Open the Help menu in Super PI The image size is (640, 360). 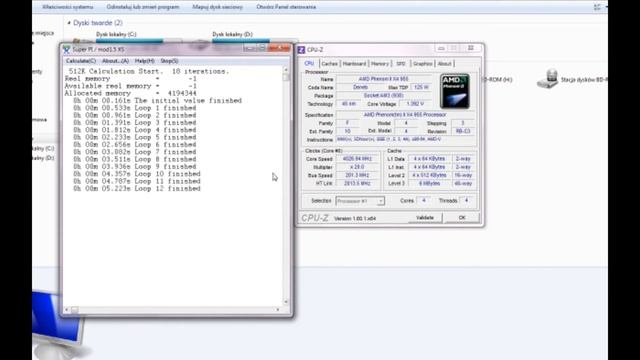(x=144, y=61)
